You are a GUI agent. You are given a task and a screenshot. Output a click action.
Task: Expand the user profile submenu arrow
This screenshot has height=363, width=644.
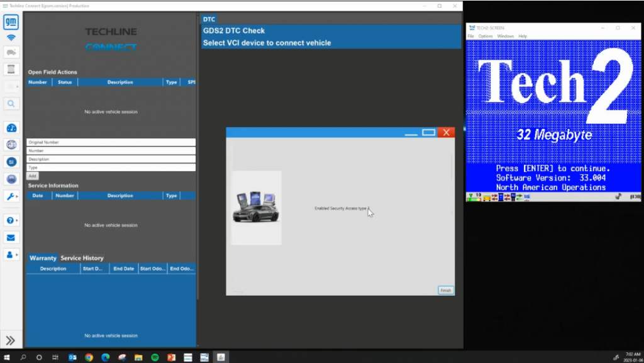click(17, 255)
